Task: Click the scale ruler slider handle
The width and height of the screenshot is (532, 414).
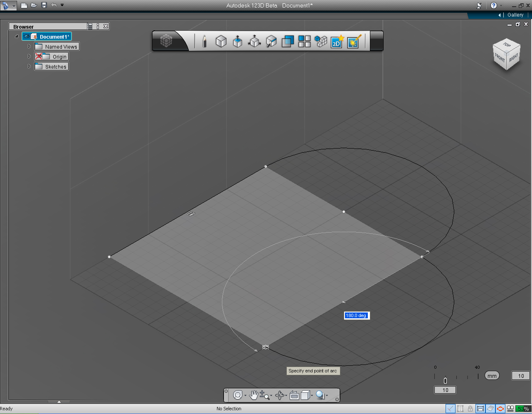Action: click(x=445, y=380)
